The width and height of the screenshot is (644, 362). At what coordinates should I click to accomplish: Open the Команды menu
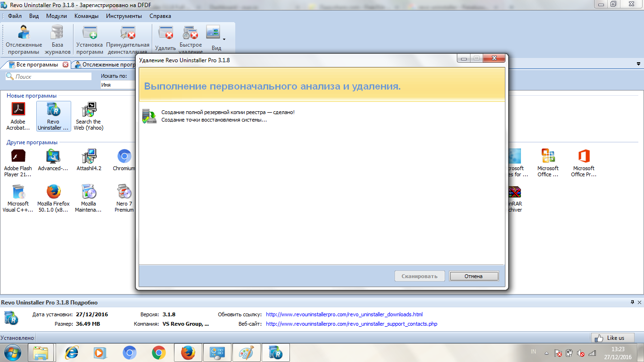(86, 16)
